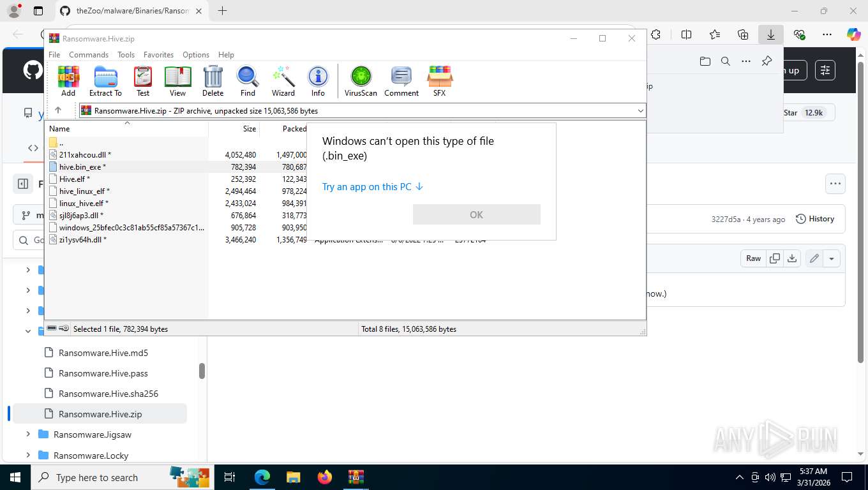
Task: Collapse GitHub file tree panel icon
Action: pos(23,184)
